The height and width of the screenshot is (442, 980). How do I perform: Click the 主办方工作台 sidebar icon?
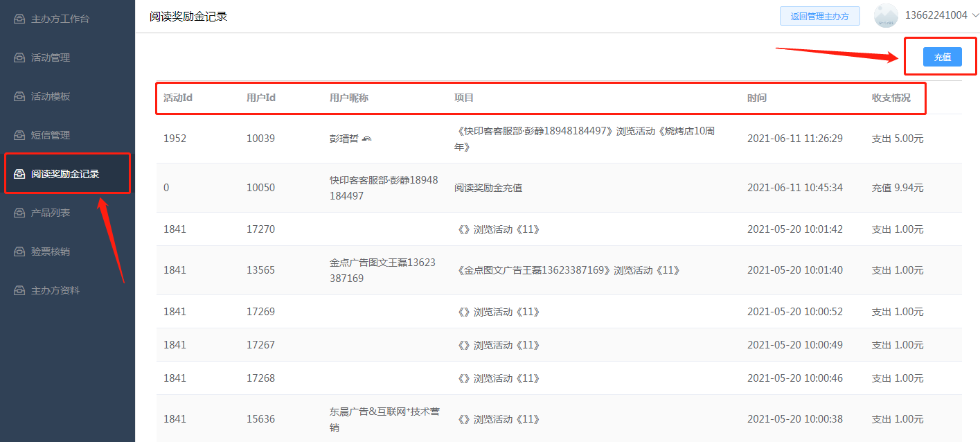[19, 19]
